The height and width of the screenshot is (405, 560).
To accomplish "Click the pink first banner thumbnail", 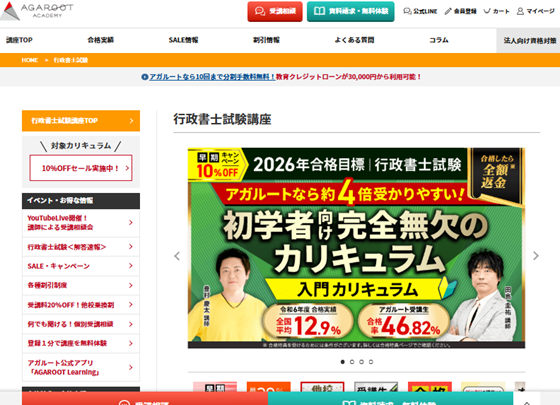I will point(215,386).
